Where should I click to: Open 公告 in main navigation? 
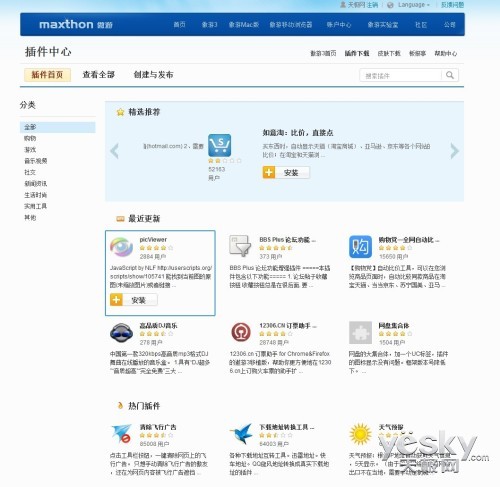pos(450,24)
